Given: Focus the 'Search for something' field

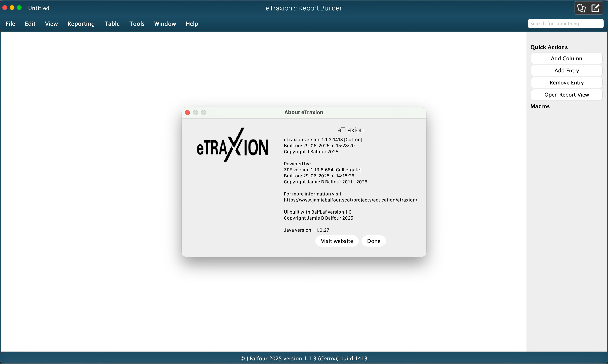Looking at the screenshot, I should 566,24.
